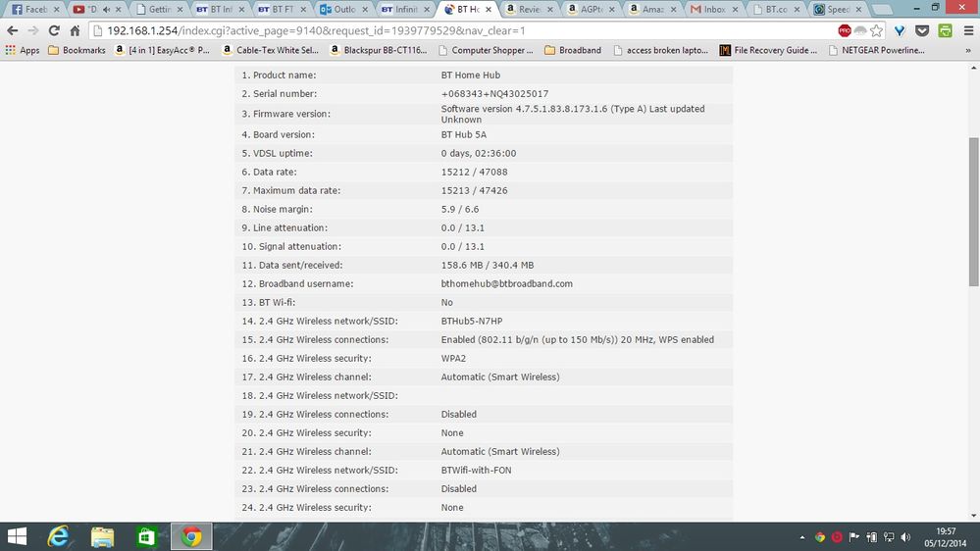Click the data rate value 15212 / 47088
Viewport: 980px width, 551px height.
click(475, 172)
